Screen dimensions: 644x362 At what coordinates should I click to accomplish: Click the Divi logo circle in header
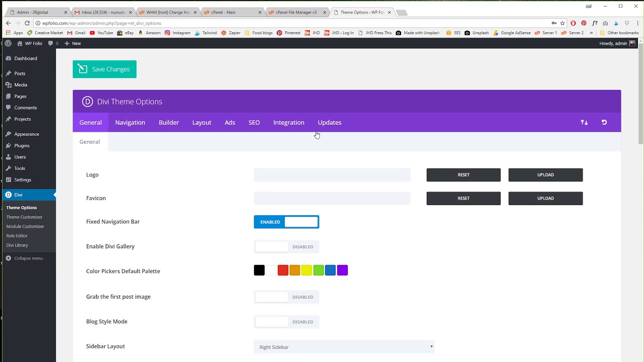[x=88, y=102]
